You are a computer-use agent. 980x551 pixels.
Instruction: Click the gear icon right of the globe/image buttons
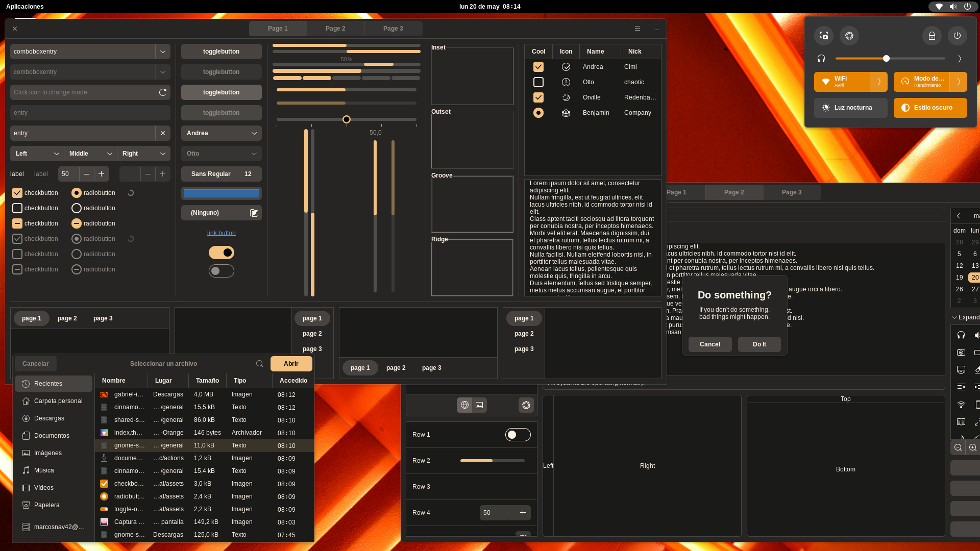(x=526, y=405)
